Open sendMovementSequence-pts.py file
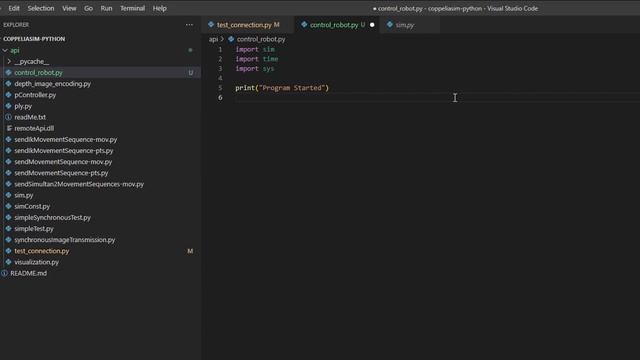The height and width of the screenshot is (360, 640). (61, 173)
